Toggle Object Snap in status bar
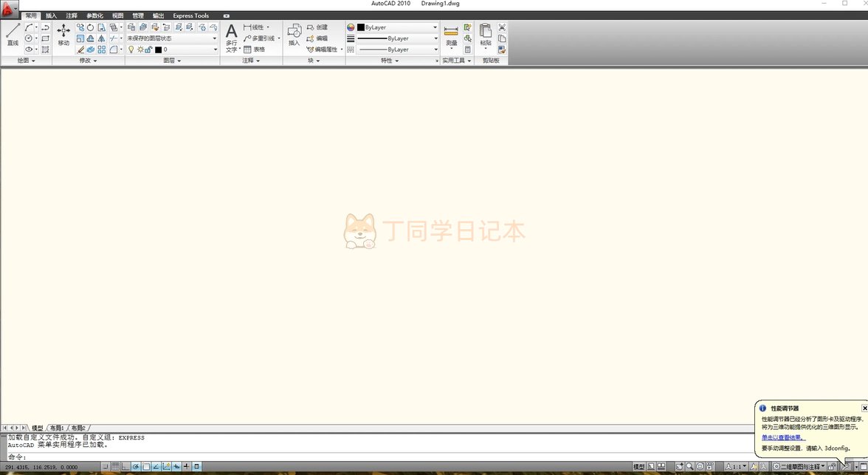This screenshot has height=475, width=868. tap(146, 467)
